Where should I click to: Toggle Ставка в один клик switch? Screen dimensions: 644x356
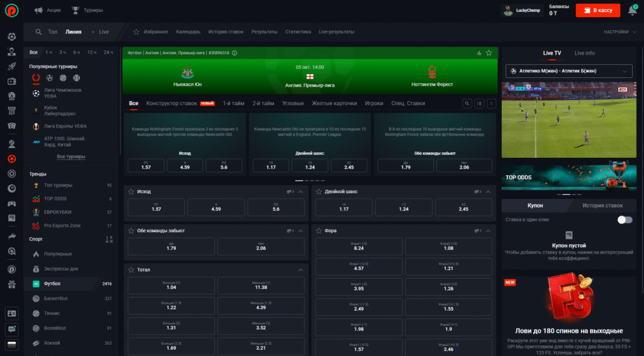pos(625,220)
